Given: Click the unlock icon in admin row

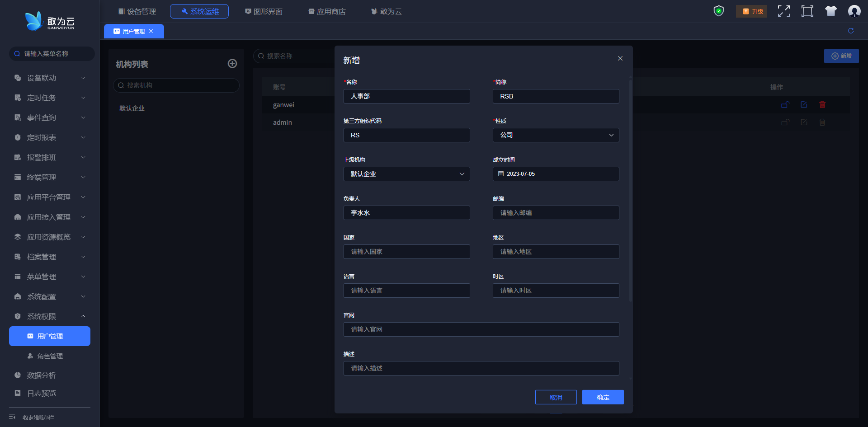Looking at the screenshot, I should [x=785, y=122].
